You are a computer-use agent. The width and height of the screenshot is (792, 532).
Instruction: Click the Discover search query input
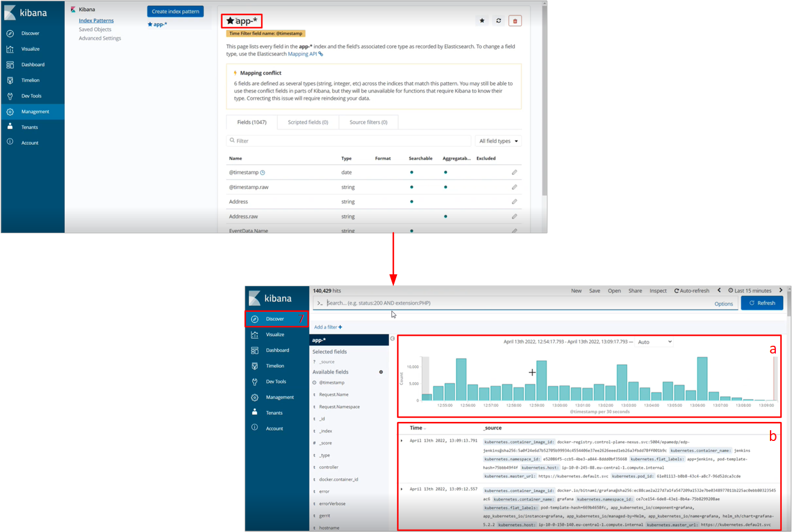coord(512,303)
